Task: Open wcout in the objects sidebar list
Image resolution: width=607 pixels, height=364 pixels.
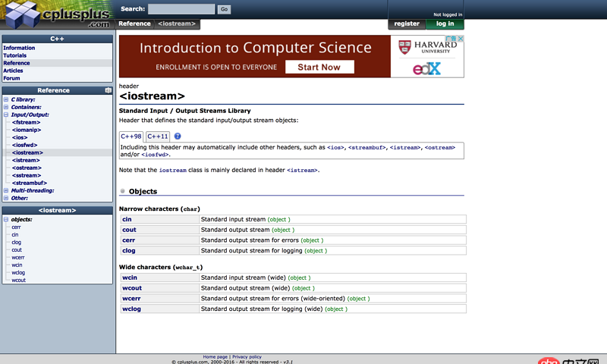Action: click(x=18, y=280)
